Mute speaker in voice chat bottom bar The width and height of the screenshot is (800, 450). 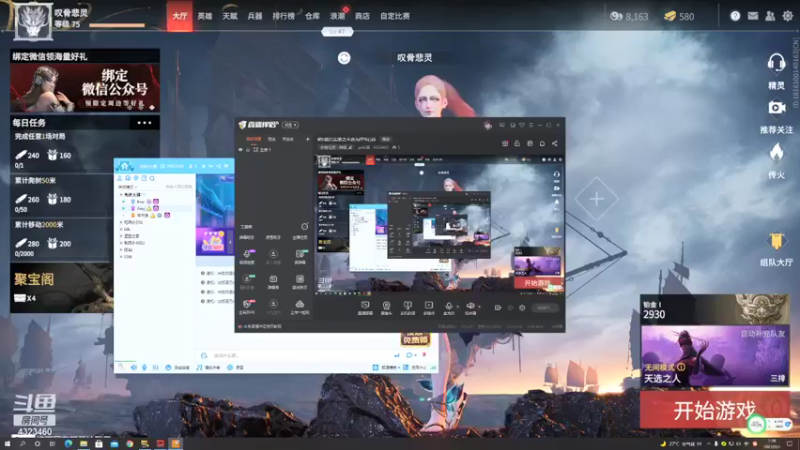134,367
